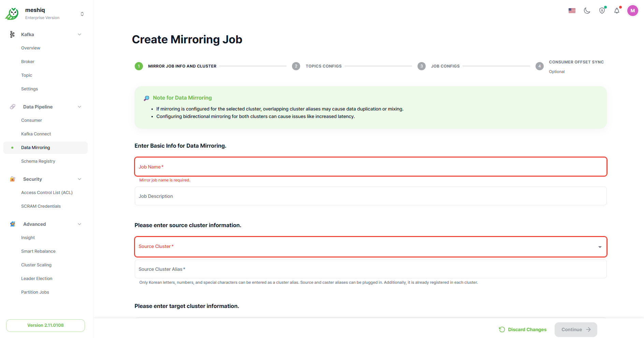This screenshot has width=644, height=338.
Task: Toggle dark mode moon icon
Action: tap(587, 11)
